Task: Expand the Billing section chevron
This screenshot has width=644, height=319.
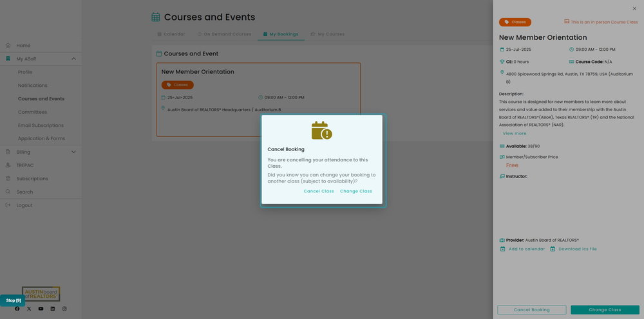Action: pyautogui.click(x=73, y=152)
